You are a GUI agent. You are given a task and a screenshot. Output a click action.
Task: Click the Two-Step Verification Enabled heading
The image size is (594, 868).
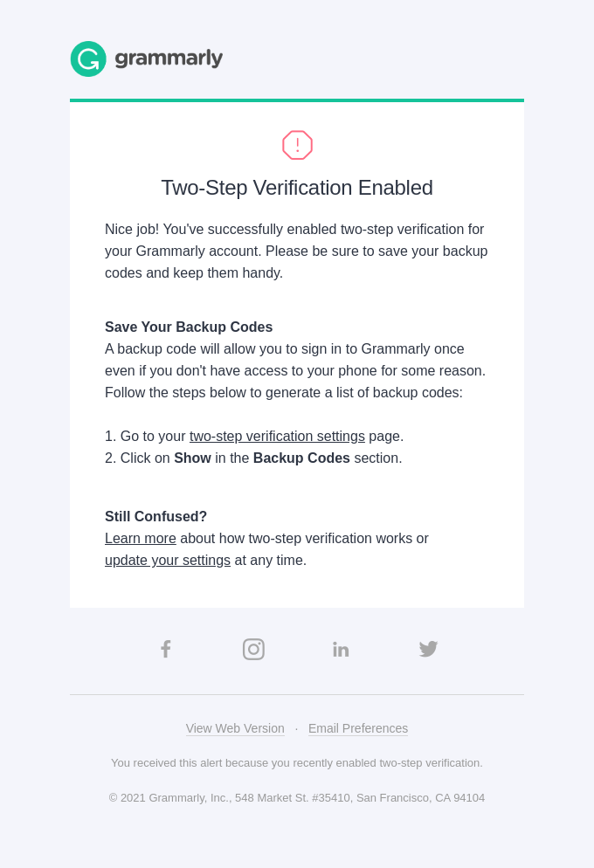pyautogui.click(x=297, y=188)
